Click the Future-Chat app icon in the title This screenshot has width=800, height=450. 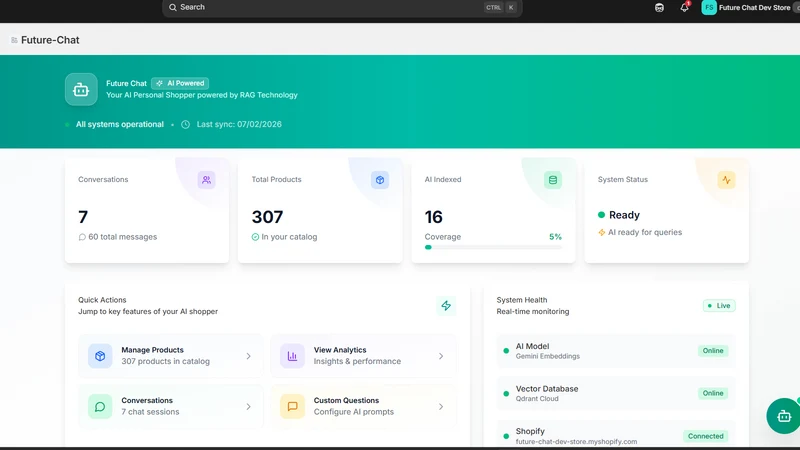click(x=14, y=40)
